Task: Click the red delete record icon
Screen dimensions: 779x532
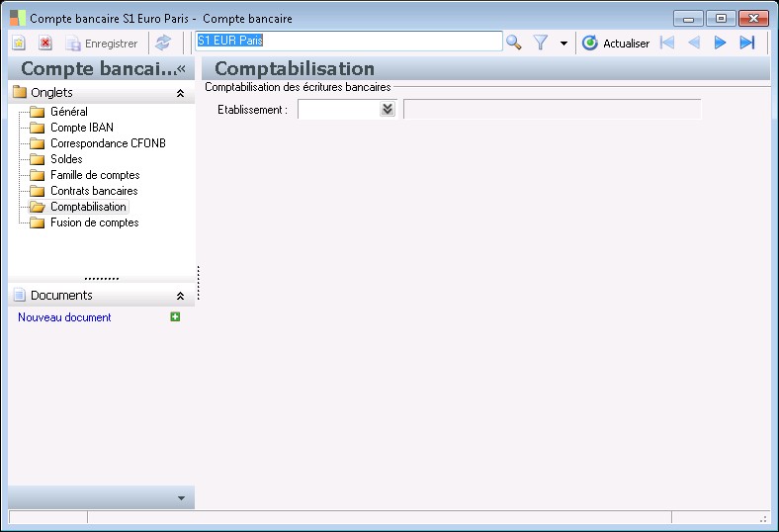Action: (x=45, y=43)
